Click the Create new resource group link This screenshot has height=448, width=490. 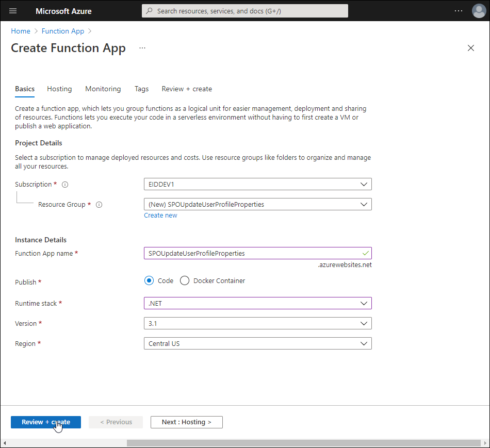pyautogui.click(x=160, y=215)
